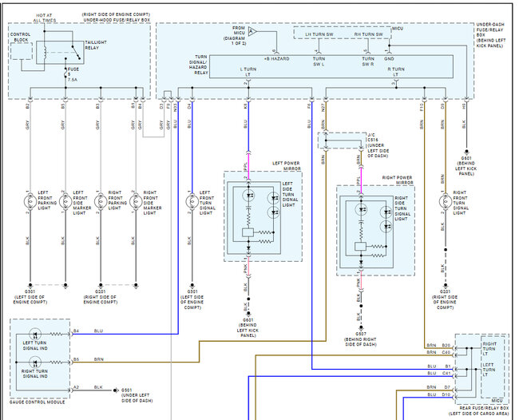The height and width of the screenshot is (420, 519).
Task: Click connector pin label 'F10'
Action: pos(422,106)
